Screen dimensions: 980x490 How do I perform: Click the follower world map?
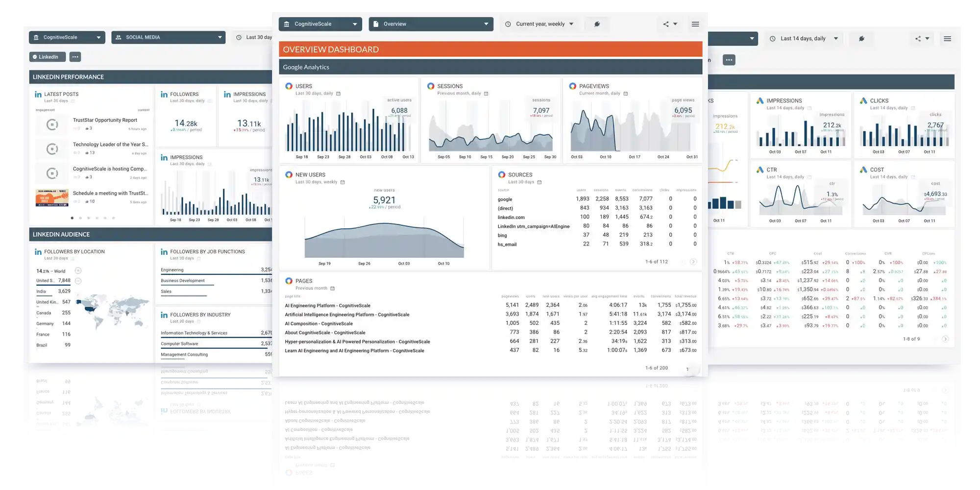(x=113, y=311)
